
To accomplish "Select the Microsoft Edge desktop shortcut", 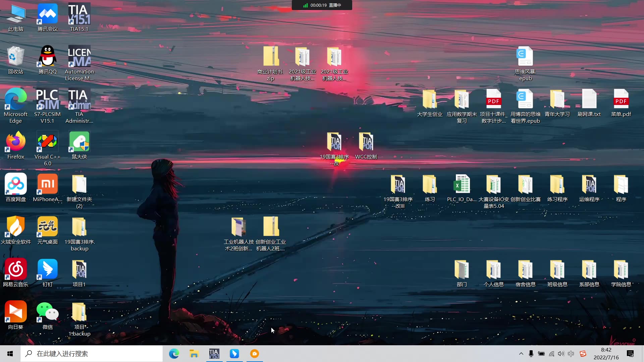I will [x=16, y=106].
